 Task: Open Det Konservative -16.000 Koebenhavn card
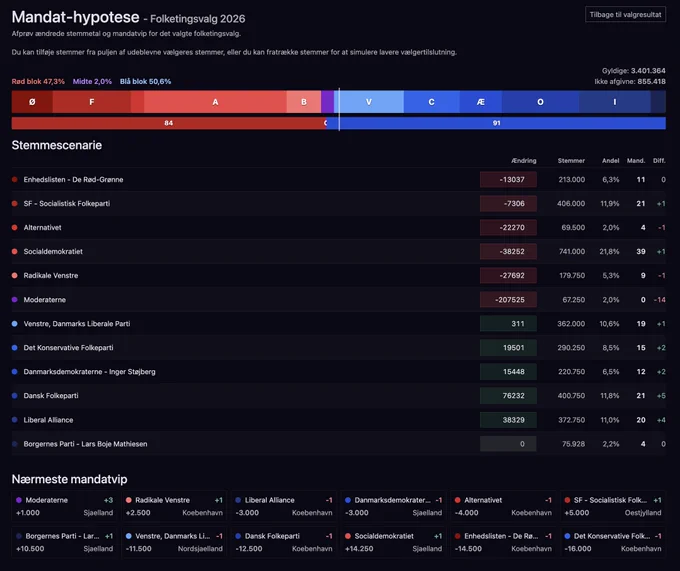pos(613,542)
